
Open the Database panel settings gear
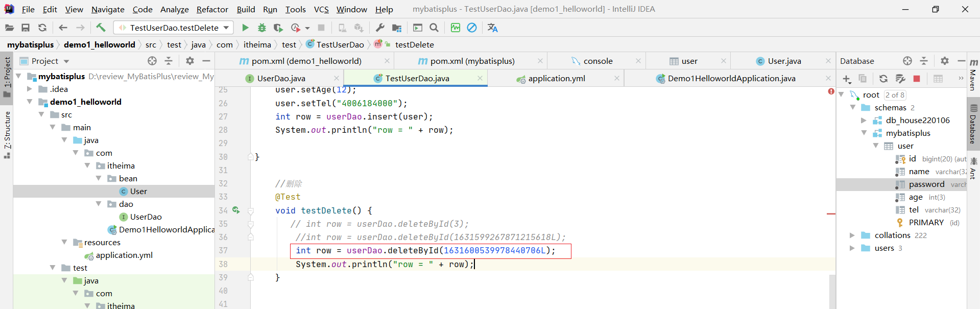pos(945,61)
